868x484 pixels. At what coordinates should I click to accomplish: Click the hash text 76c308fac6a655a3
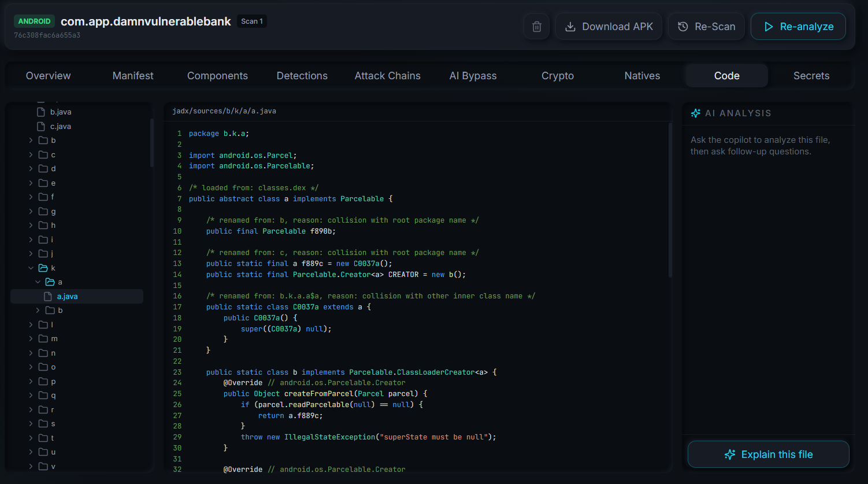pos(47,35)
